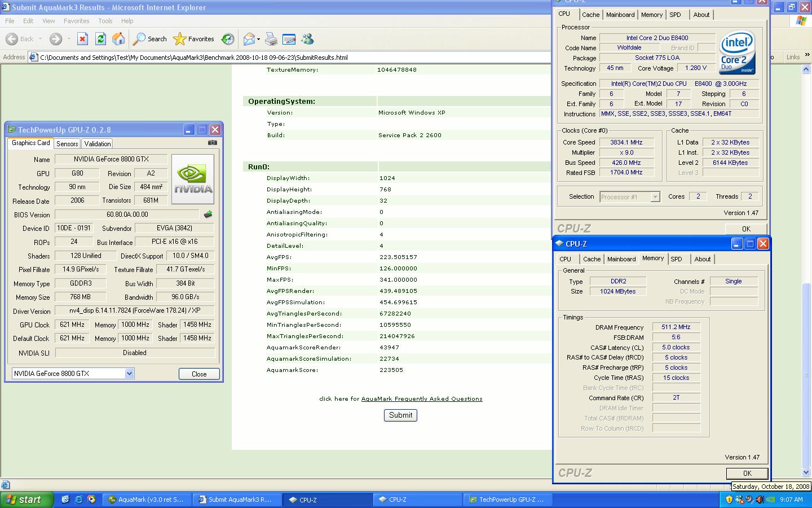Screen dimensions: 812x508
Task: Save BIOS using the green chip icon in GPU-Z
Action: 208,214
